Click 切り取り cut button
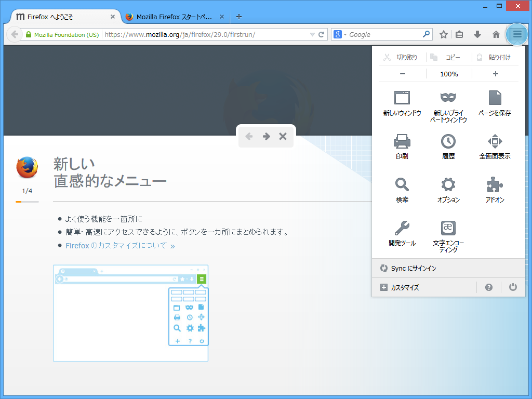The width and height of the screenshot is (532, 399). click(402, 57)
